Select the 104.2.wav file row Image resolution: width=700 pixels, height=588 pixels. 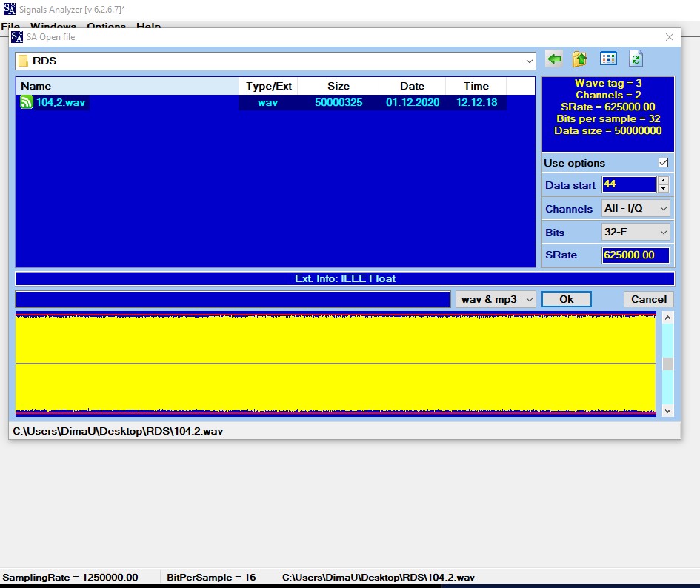pyautogui.click(x=261, y=102)
